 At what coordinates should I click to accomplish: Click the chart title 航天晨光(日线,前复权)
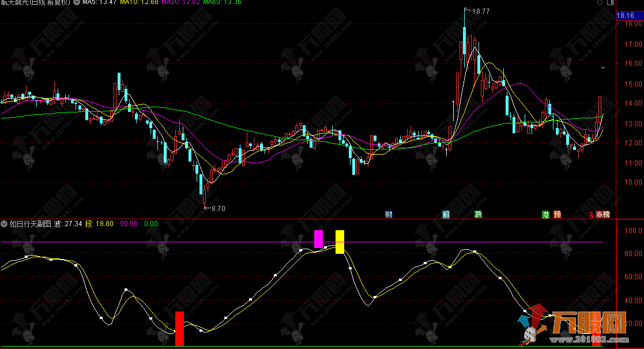(x=35, y=2)
